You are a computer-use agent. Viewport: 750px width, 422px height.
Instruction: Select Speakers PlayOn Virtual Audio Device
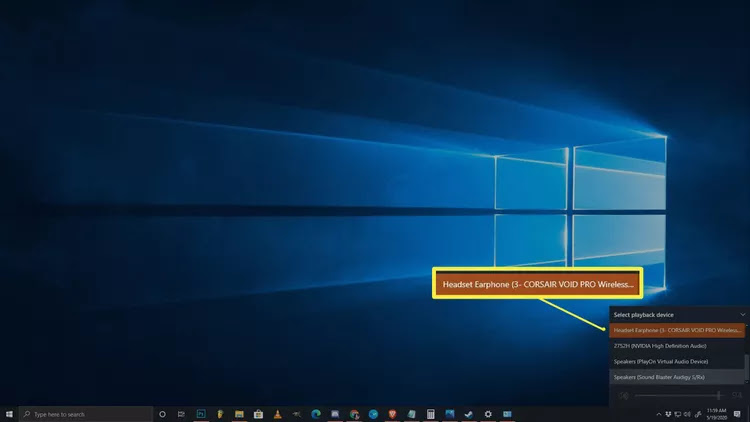pos(677,362)
